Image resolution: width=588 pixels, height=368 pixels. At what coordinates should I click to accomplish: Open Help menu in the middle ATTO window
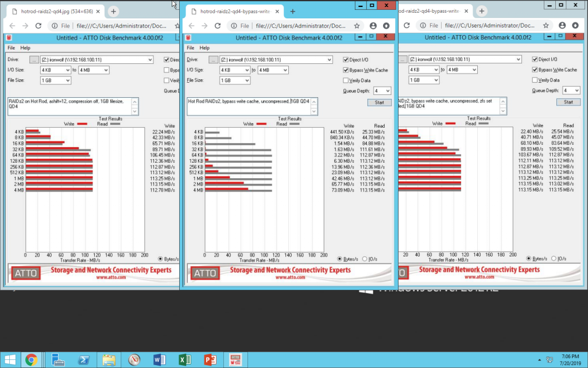pos(204,48)
